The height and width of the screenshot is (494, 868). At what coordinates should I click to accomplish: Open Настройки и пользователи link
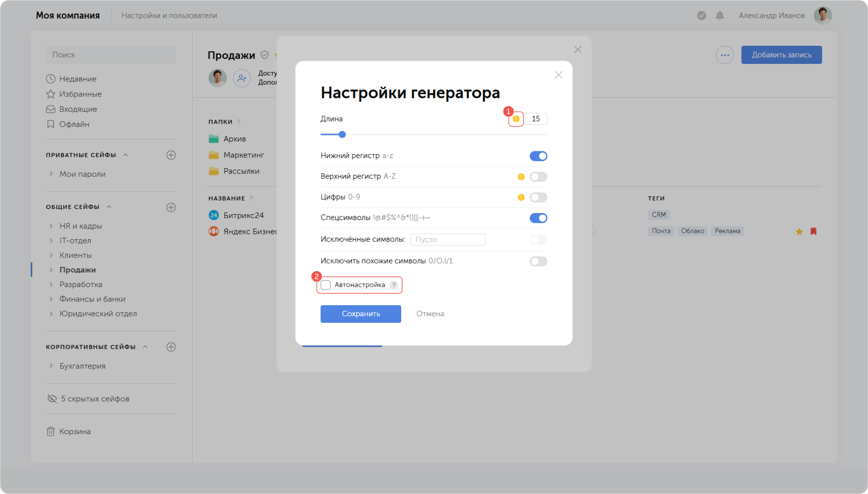[169, 16]
